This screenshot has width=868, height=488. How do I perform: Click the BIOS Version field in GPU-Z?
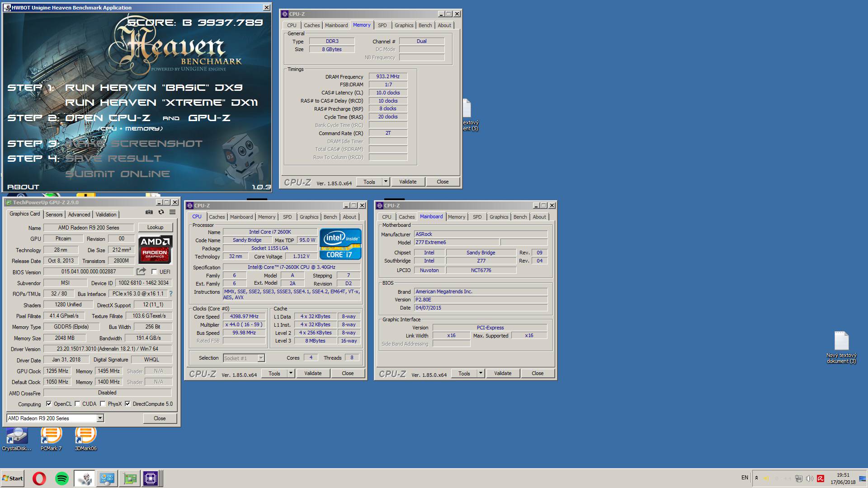(x=89, y=272)
